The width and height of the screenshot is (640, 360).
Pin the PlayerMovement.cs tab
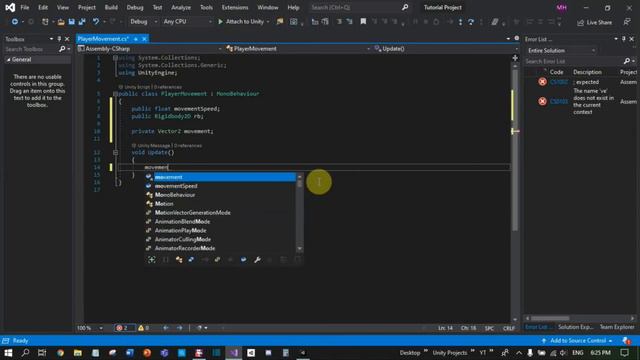(x=136, y=39)
